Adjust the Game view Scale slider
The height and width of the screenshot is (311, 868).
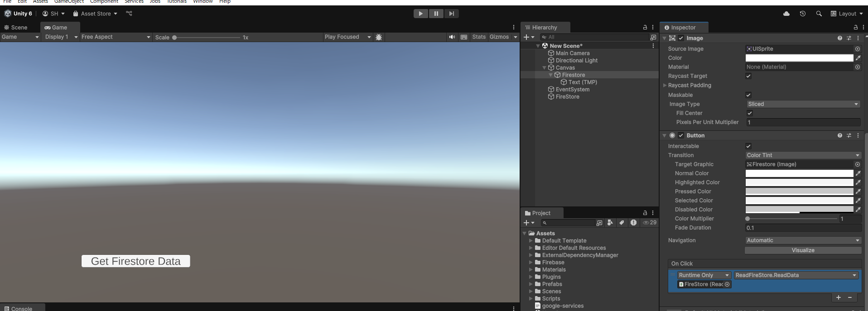coord(207,38)
